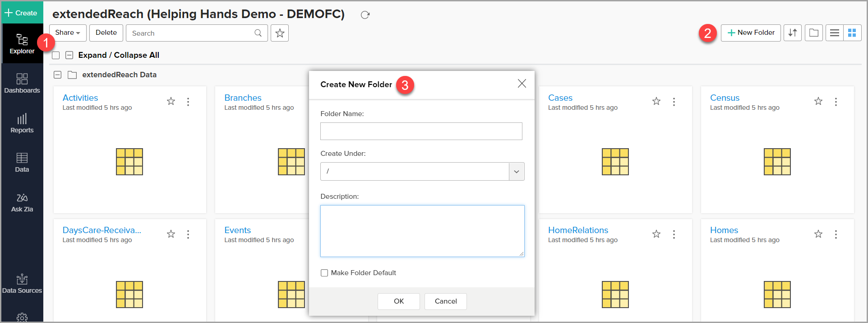Open the Data sidebar section
Viewport: 868px width, 323px height.
[x=22, y=163]
